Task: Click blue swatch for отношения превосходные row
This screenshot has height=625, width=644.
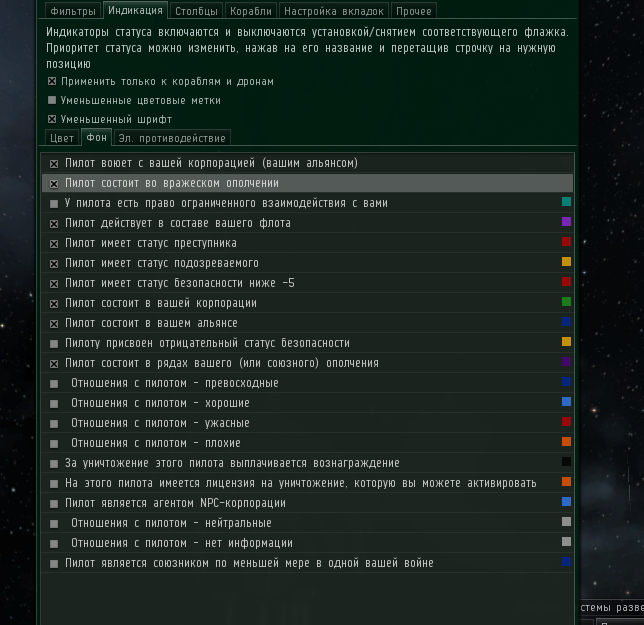Action: 566,381
